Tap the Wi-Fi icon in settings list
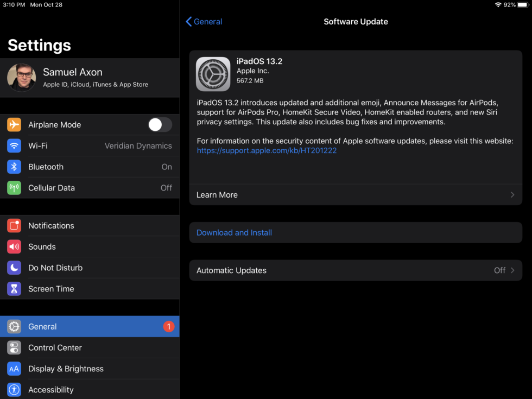Screen dimensions: 532x399 (x=14, y=145)
